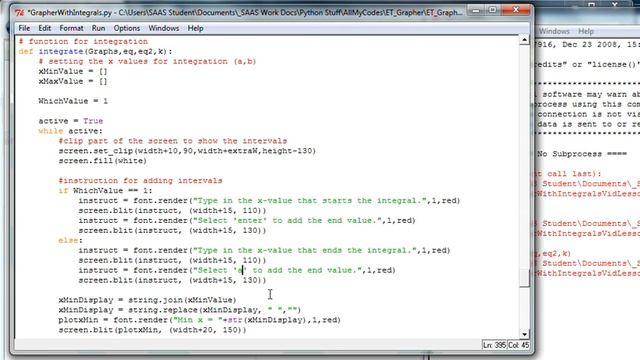Open the Help menu in editor
640x360 pixels.
click(x=195, y=28)
